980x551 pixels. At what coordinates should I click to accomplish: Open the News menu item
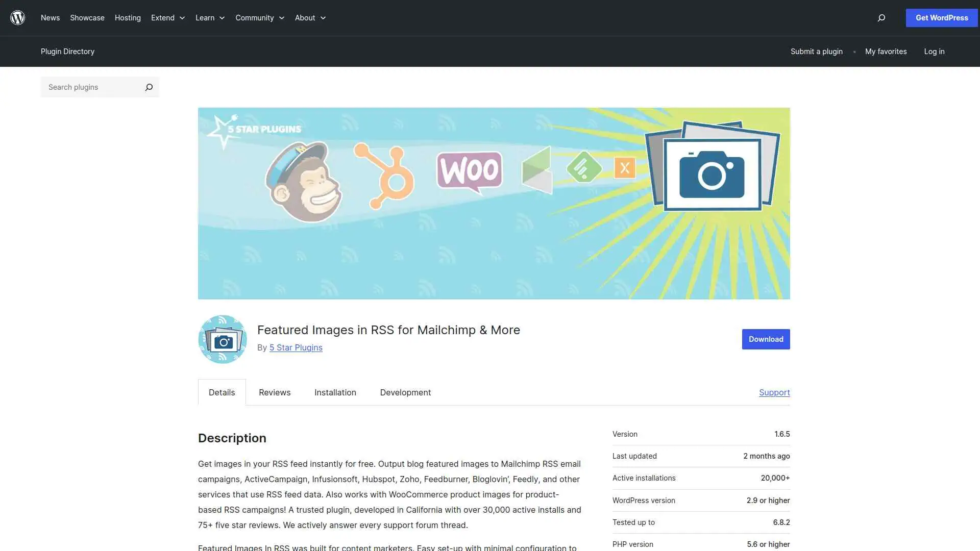coord(50,17)
